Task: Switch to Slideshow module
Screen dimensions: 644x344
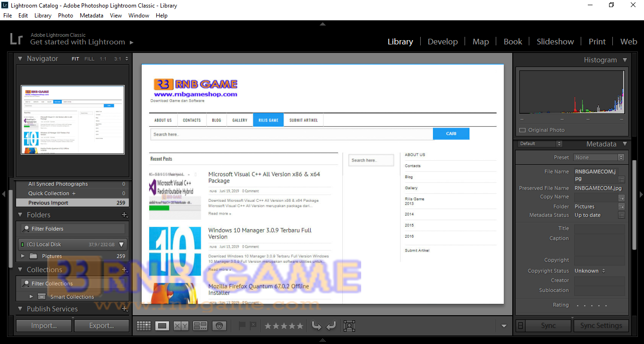Action: pyautogui.click(x=555, y=42)
